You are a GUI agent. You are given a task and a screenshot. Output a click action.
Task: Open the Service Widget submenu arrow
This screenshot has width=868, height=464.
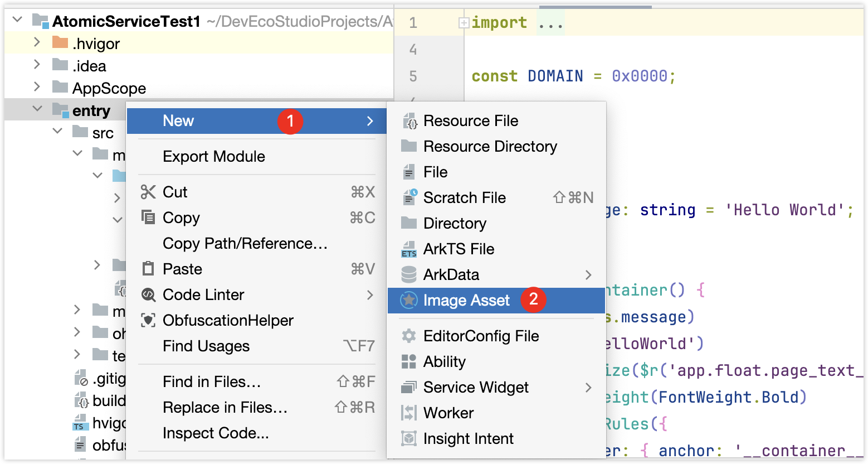(x=588, y=387)
